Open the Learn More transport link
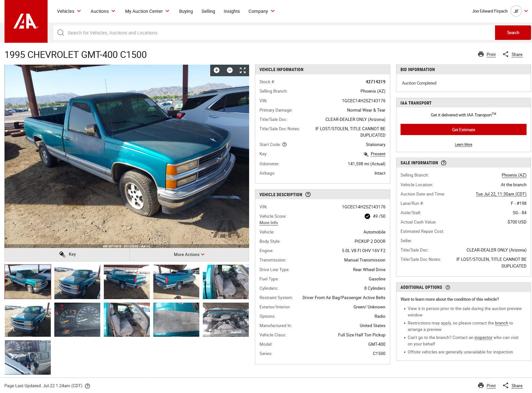The width and height of the screenshot is (532, 393). coord(464,144)
